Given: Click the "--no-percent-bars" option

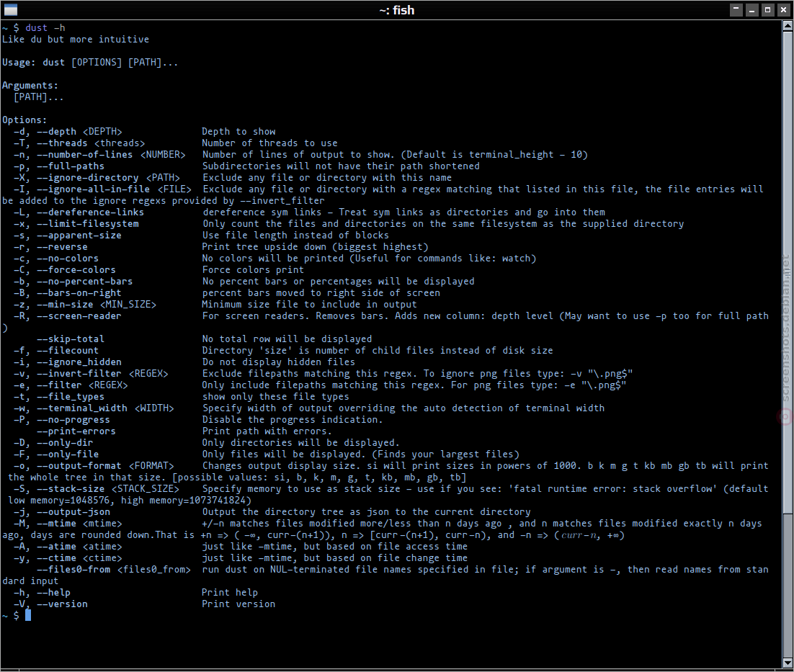Looking at the screenshot, I should point(84,282).
